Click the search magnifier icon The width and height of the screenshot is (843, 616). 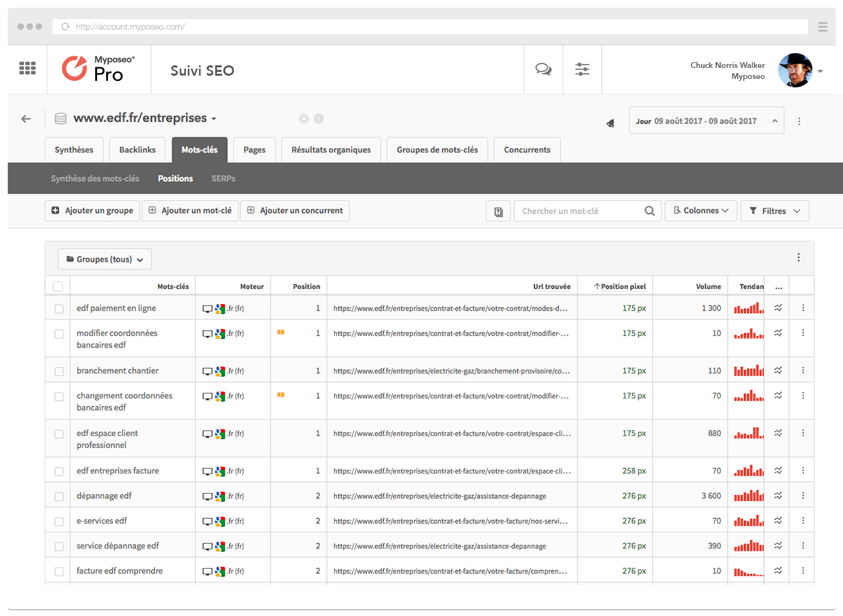[649, 211]
